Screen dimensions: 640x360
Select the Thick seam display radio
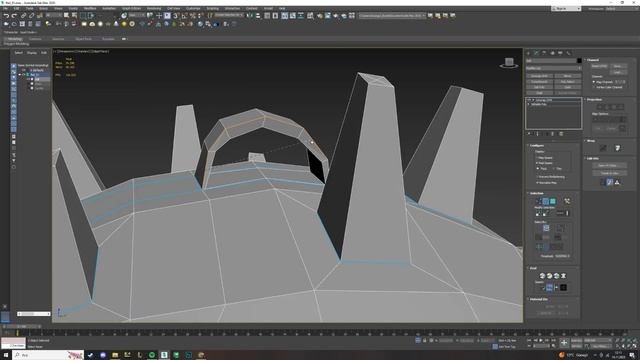tap(542, 168)
